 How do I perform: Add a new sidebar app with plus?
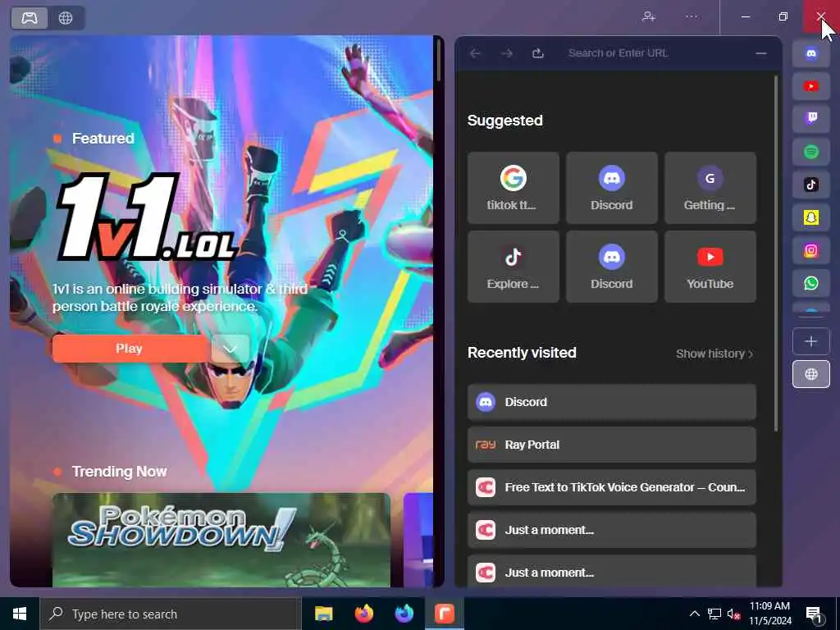click(x=811, y=341)
